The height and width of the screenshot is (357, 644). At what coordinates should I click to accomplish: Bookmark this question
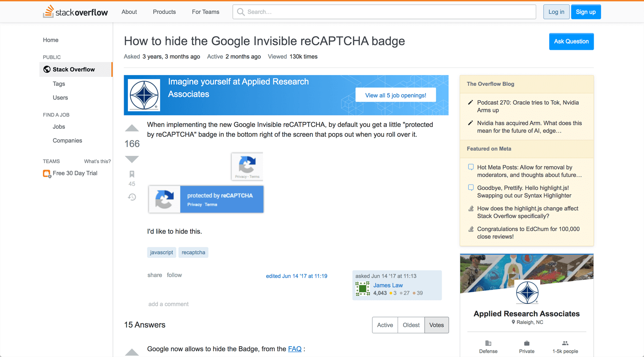point(132,174)
